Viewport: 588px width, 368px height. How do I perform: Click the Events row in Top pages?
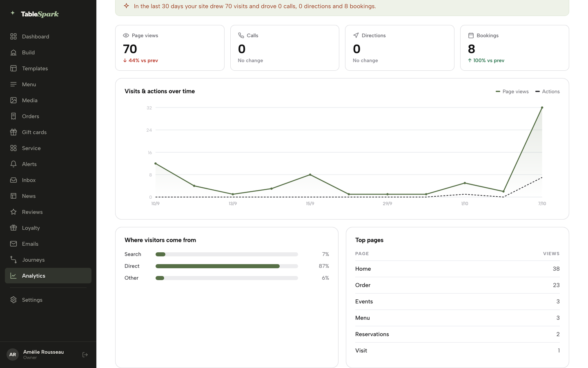click(x=457, y=301)
